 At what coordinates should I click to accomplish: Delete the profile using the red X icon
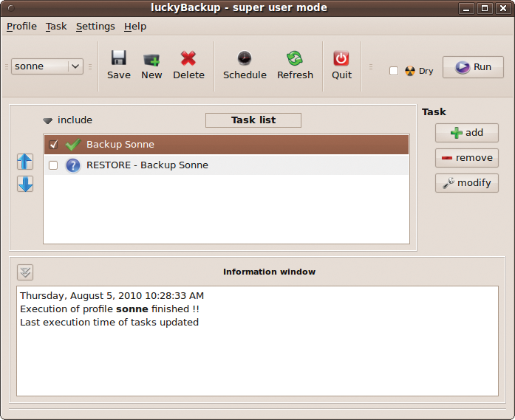(188, 58)
